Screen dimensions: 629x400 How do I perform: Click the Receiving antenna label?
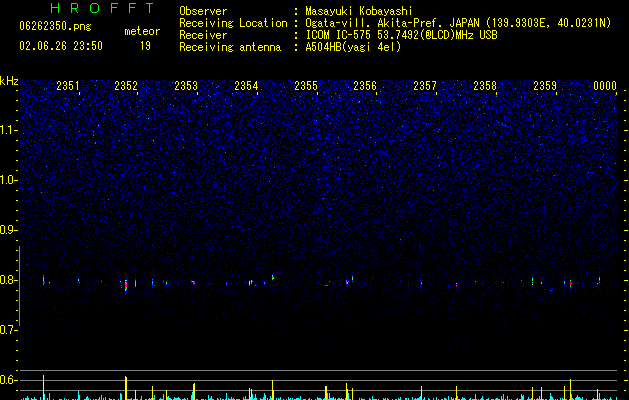pyautogui.click(x=230, y=47)
